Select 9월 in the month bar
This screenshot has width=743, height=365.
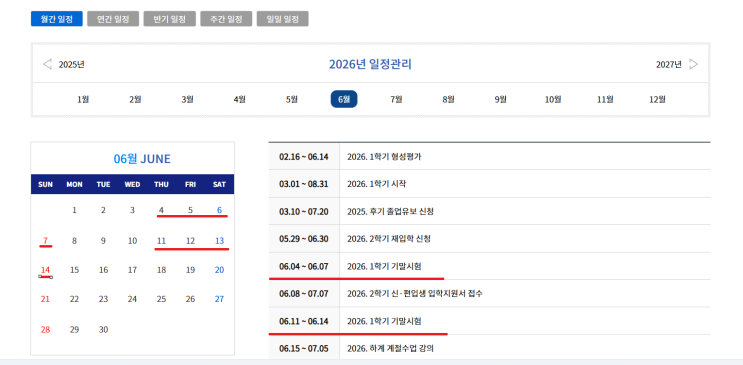pyautogui.click(x=500, y=100)
